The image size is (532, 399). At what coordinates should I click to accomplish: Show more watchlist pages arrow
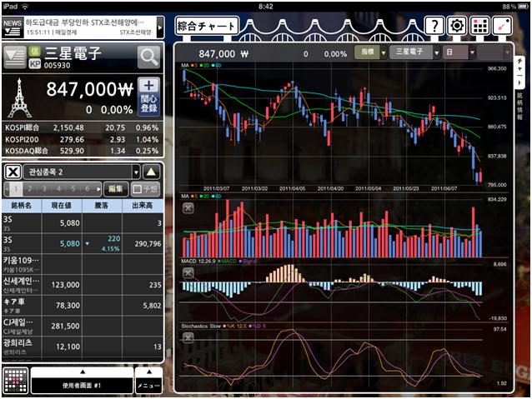(98, 189)
